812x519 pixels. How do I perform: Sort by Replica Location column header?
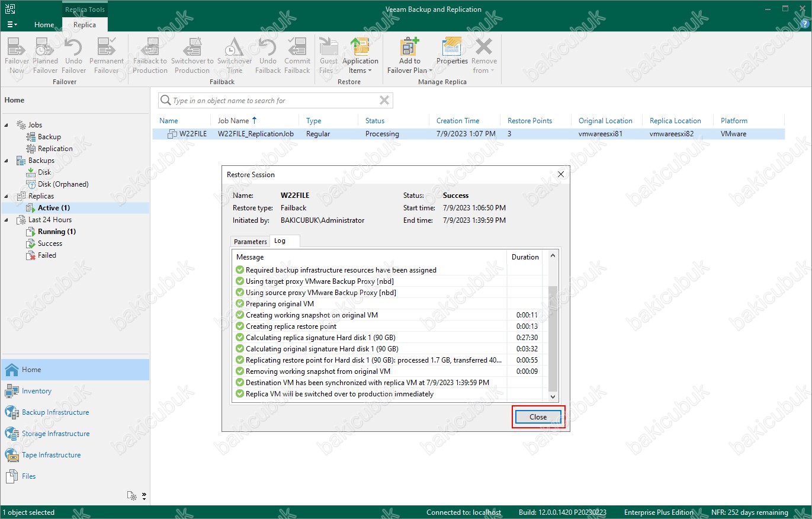point(675,121)
